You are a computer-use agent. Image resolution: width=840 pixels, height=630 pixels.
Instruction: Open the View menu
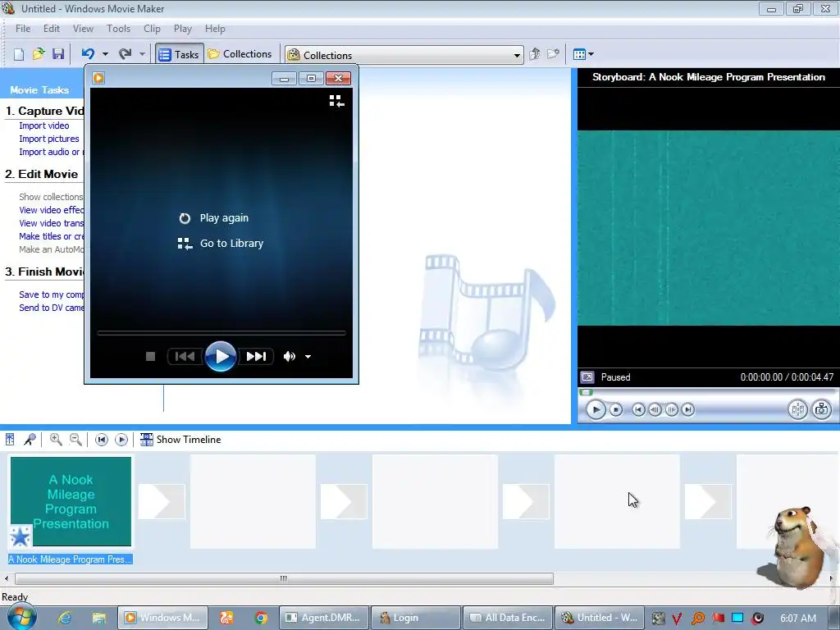point(83,29)
